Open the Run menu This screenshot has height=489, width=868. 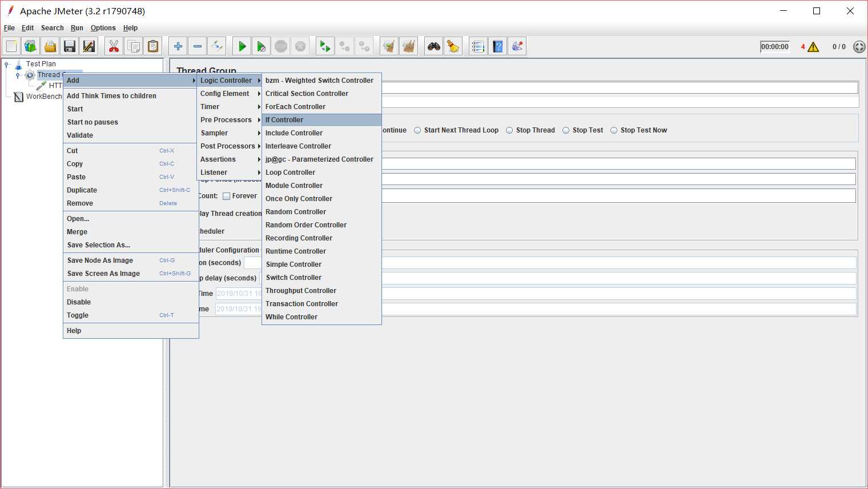(77, 28)
